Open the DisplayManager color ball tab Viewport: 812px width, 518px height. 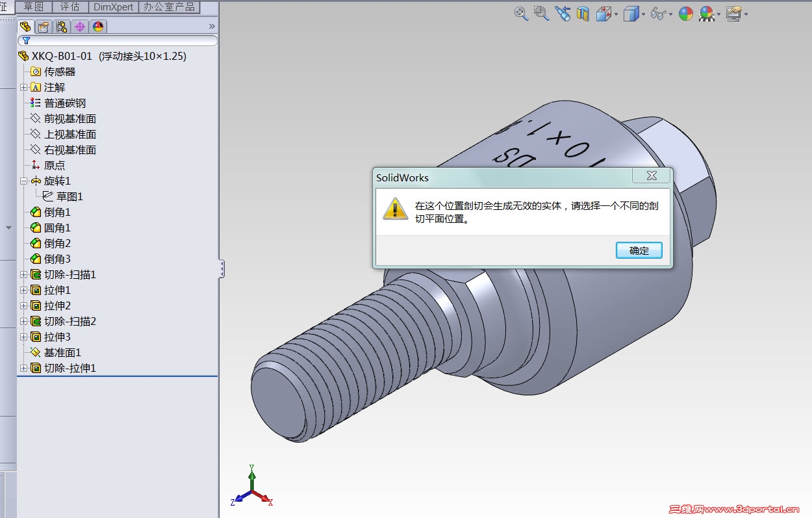coord(98,27)
